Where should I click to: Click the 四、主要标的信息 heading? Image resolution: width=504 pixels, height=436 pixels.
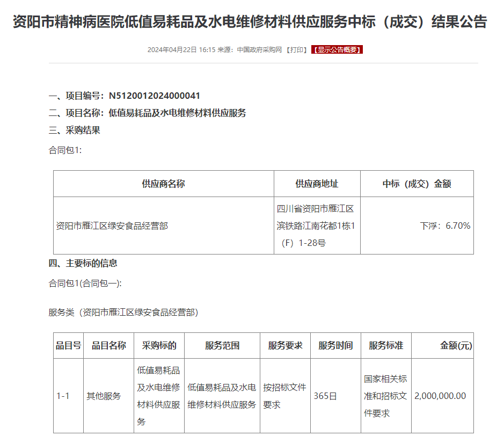point(83,263)
